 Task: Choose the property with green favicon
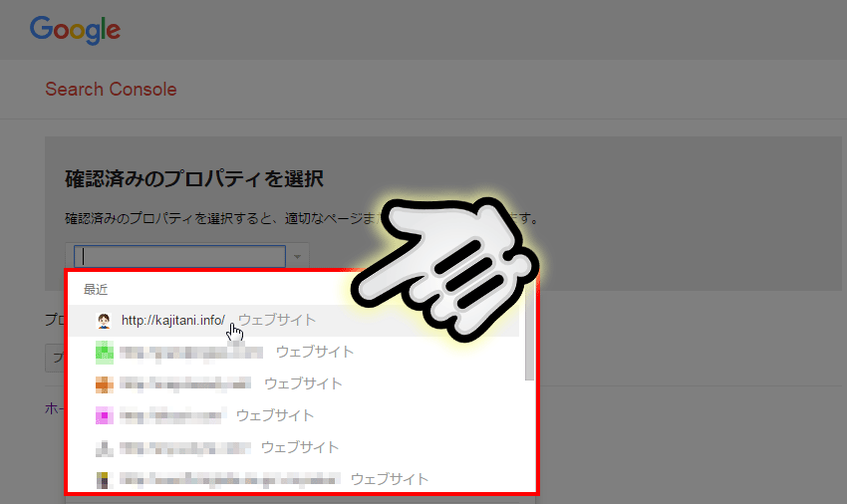[x=294, y=353]
